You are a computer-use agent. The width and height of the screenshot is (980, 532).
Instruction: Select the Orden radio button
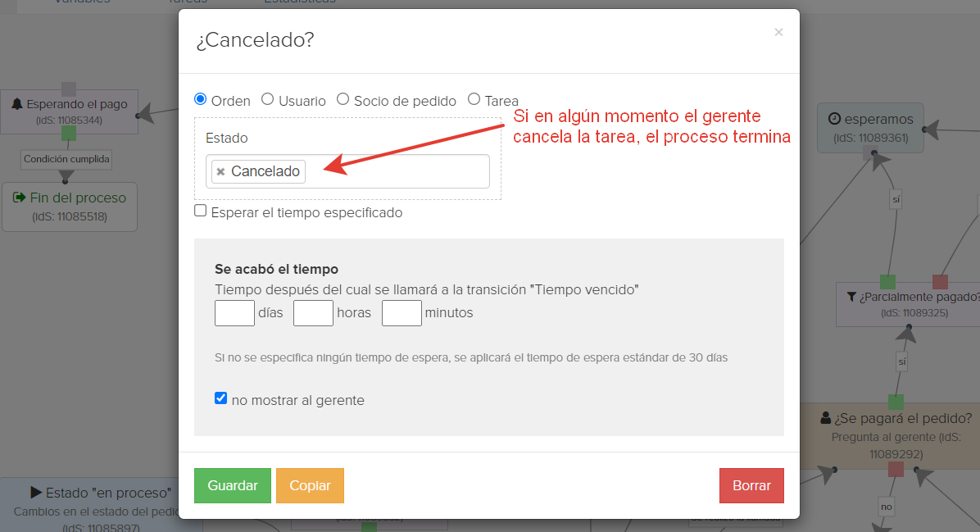[x=201, y=99]
